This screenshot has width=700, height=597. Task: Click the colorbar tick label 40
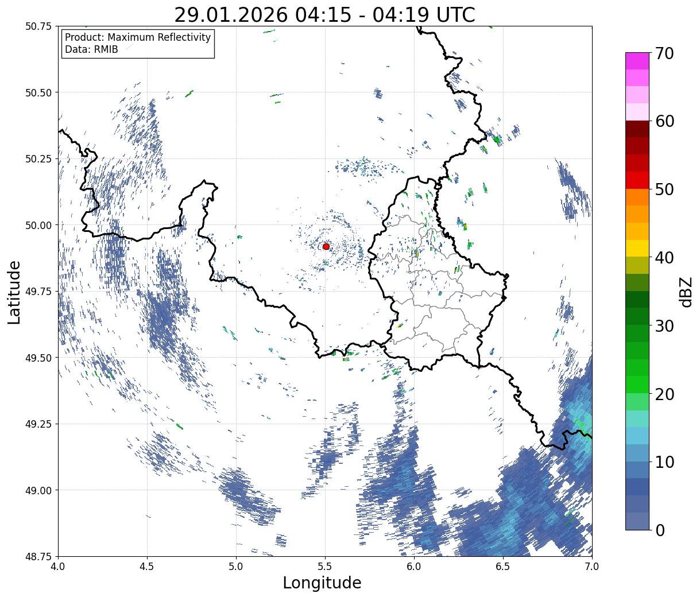[664, 257]
